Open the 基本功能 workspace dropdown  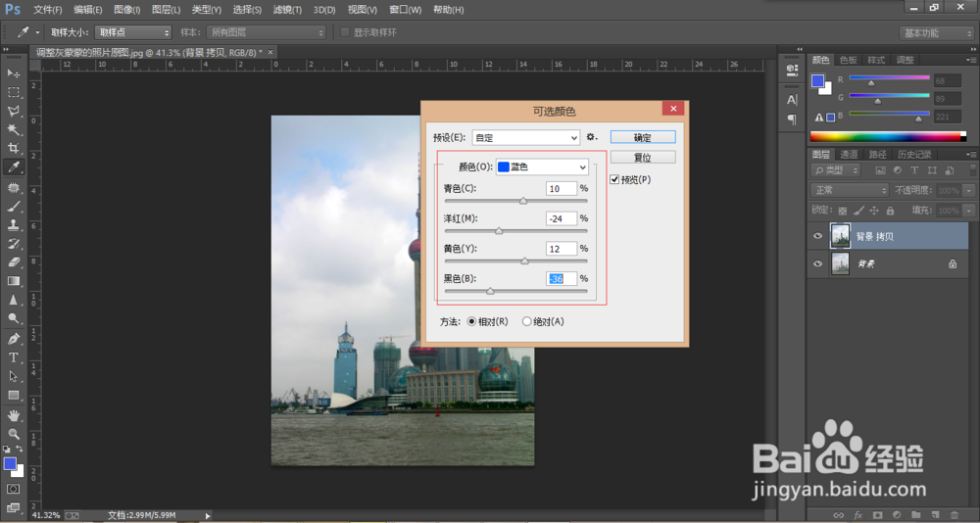(x=937, y=33)
